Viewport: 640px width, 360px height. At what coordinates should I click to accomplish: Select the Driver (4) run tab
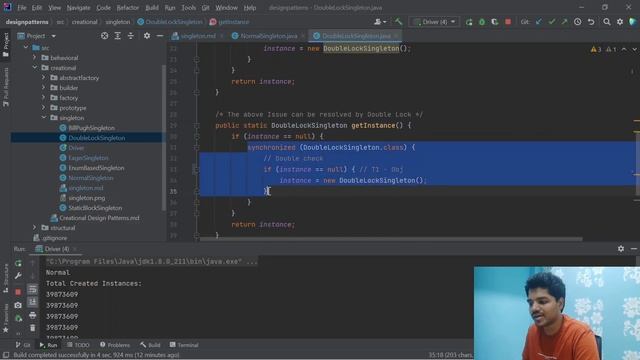pyautogui.click(x=56, y=249)
